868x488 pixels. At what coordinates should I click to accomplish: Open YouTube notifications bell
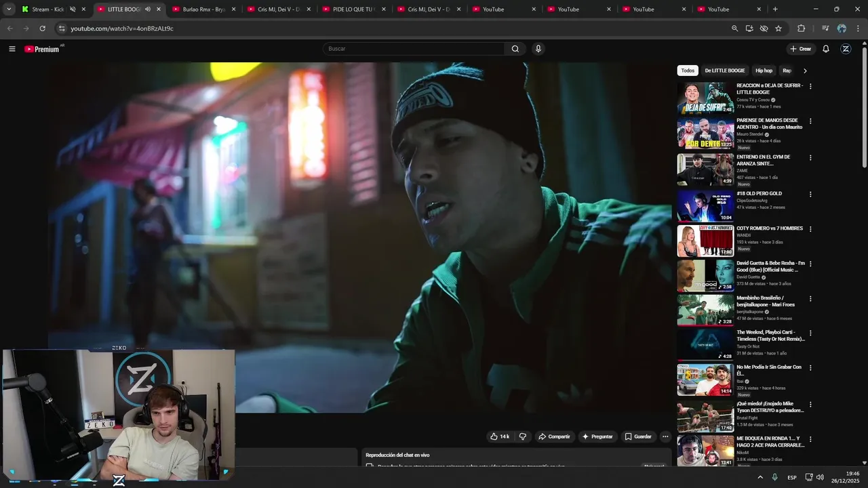pos(826,49)
